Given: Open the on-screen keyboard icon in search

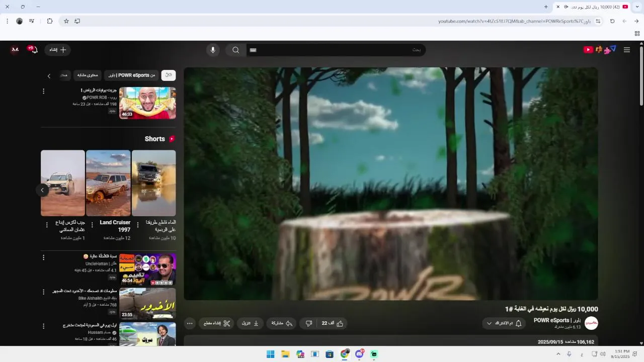Looking at the screenshot, I should pos(253,50).
